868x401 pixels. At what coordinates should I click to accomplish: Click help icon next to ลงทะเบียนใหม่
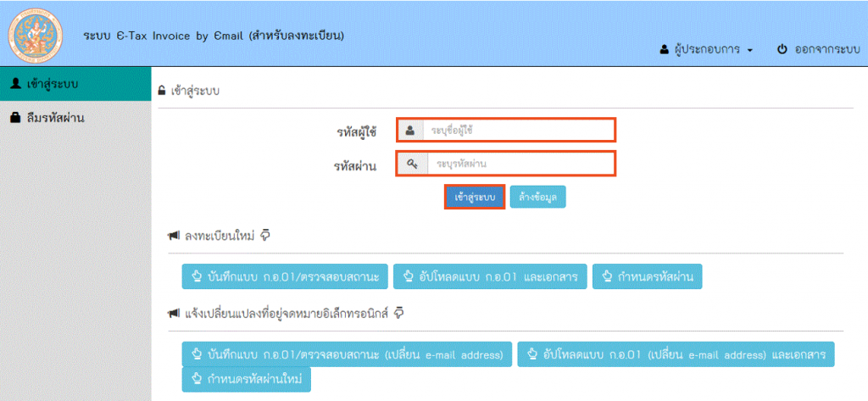coord(264,236)
